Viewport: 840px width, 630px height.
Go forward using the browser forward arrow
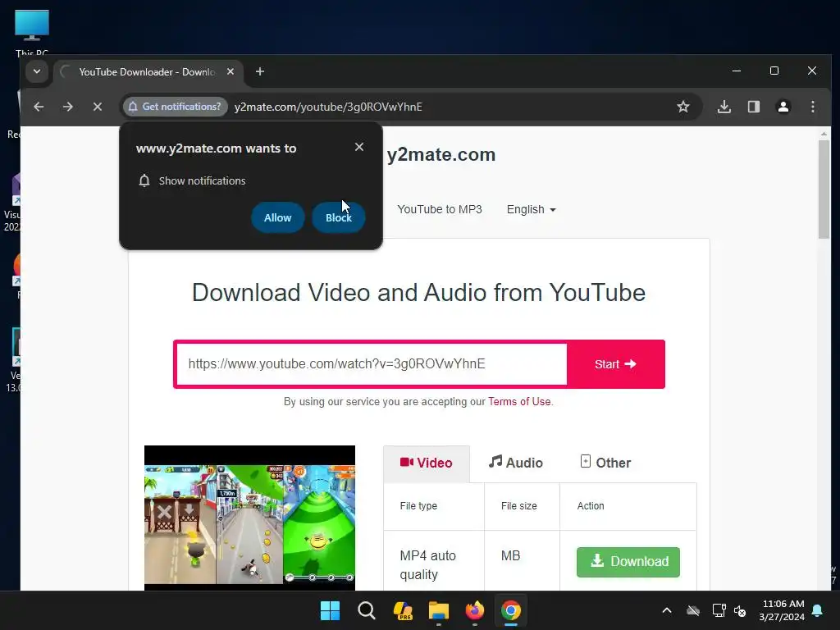click(67, 107)
